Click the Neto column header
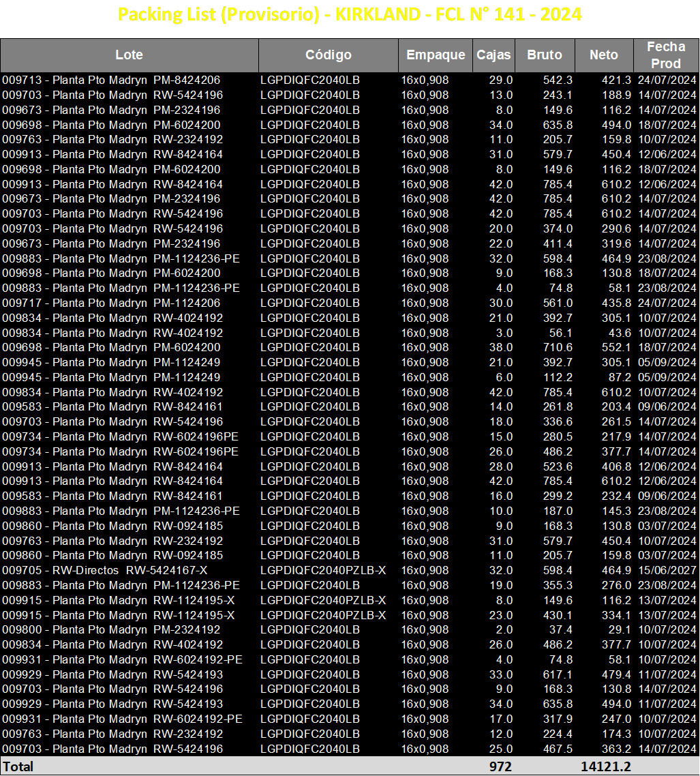 point(604,55)
